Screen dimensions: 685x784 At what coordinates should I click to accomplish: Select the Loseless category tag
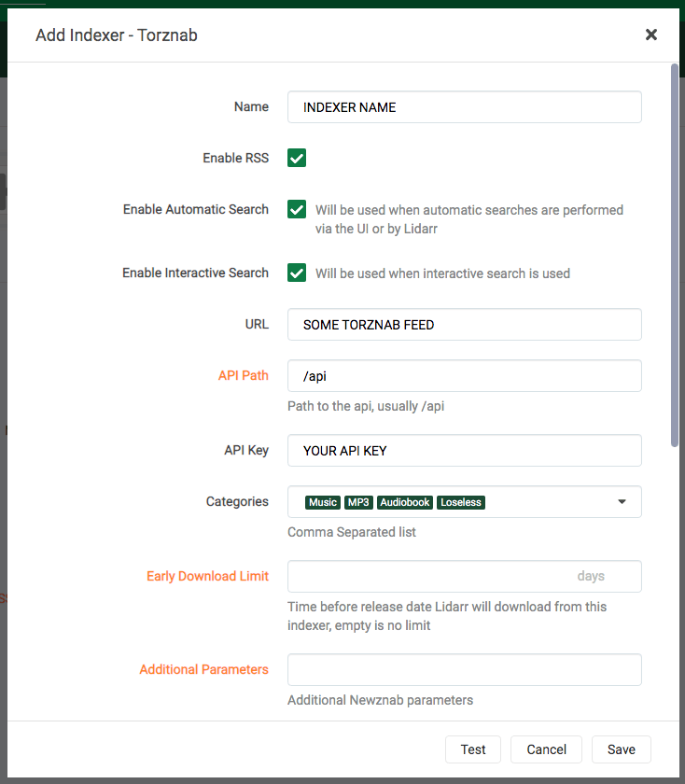tap(461, 502)
